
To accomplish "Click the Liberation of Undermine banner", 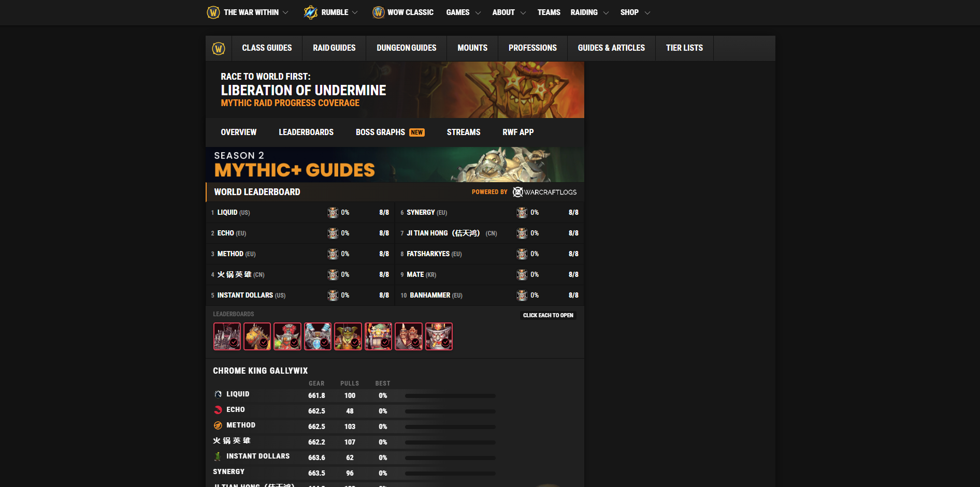I will pyautogui.click(x=395, y=90).
